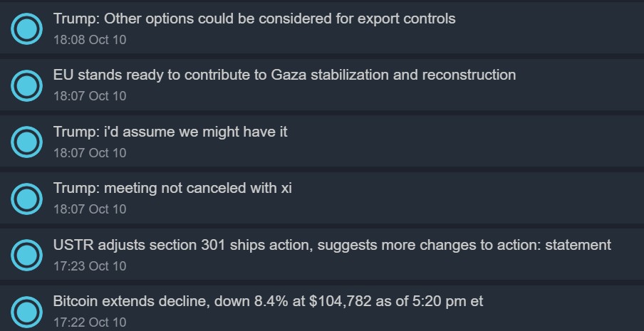This screenshot has width=644, height=331.
Task: Open the EU Gaza stabilization and reconstruction headline
Action: (x=284, y=75)
